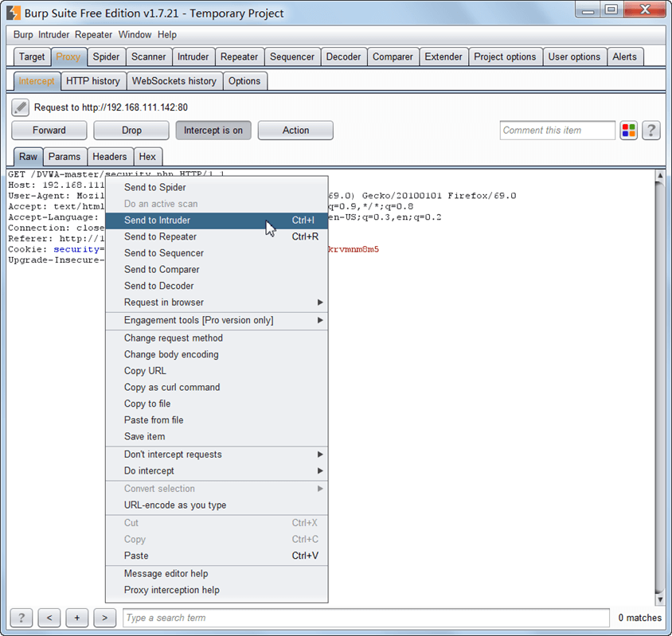672x636 pixels.
Task: Click the Burp Suite logo in title bar
Action: tap(14, 13)
